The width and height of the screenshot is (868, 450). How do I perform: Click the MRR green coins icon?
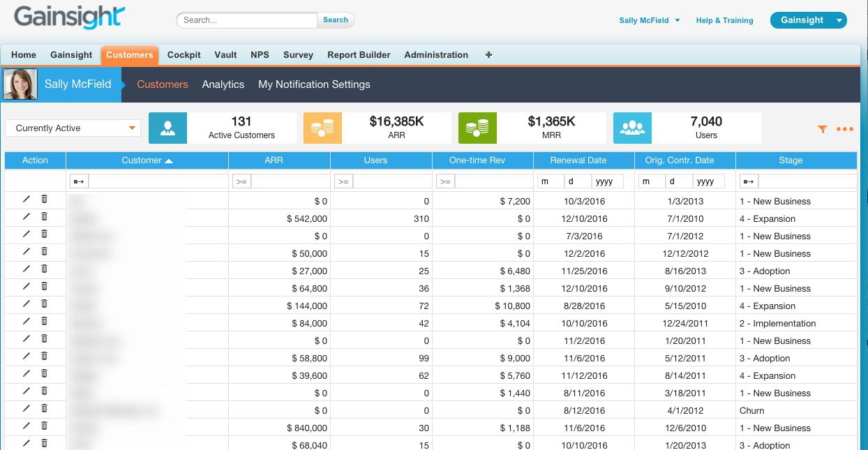coord(477,128)
